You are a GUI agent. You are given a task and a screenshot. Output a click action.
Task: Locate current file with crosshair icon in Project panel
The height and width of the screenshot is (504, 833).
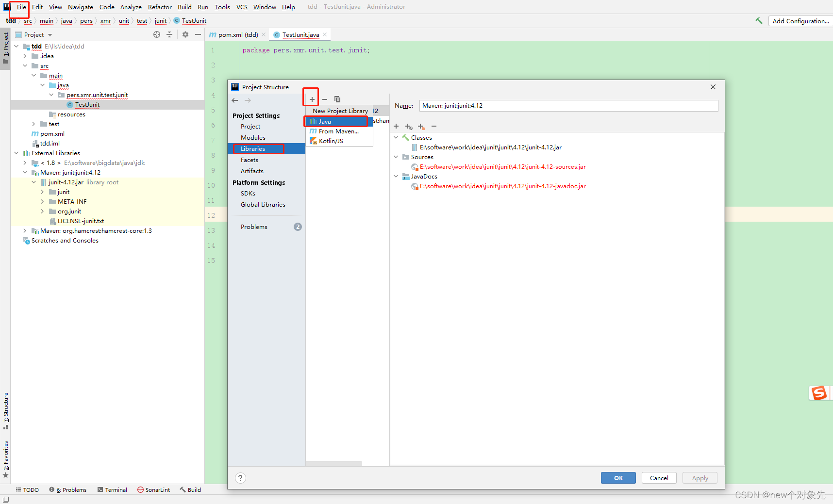coord(157,34)
